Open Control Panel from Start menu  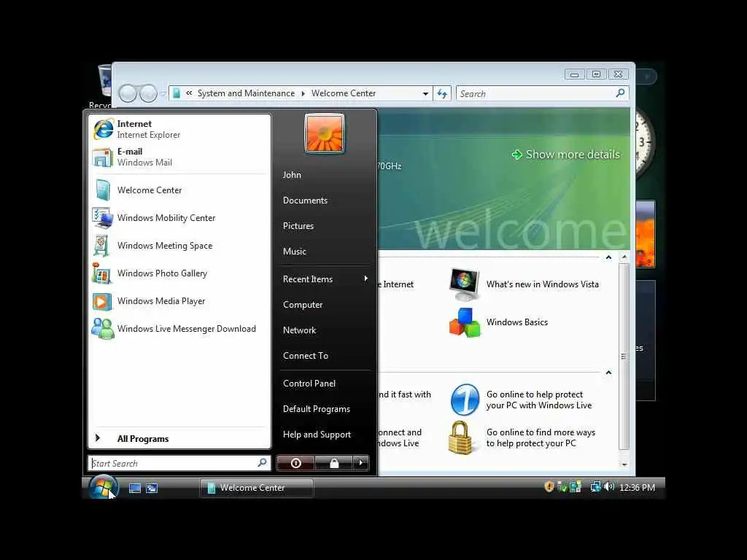click(x=309, y=384)
